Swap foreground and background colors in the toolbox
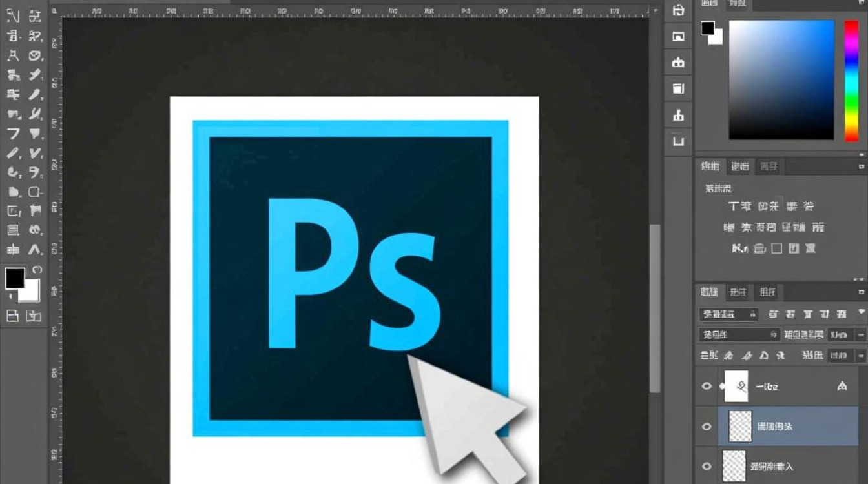Viewport: 868px width, 484px height. coord(37,270)
